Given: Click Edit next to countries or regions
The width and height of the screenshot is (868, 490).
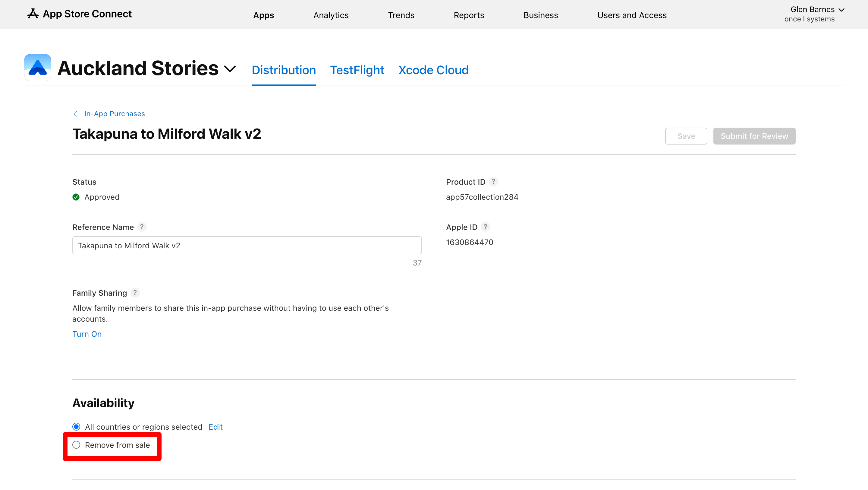Looking at the screenshot, I should click(x=215, y=427).
